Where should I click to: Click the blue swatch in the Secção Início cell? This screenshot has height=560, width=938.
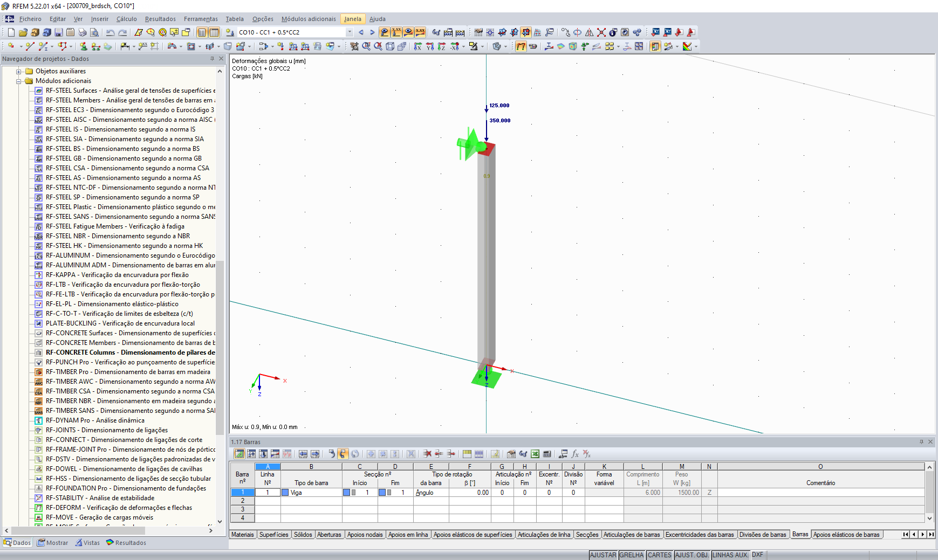tap(347, 493)
